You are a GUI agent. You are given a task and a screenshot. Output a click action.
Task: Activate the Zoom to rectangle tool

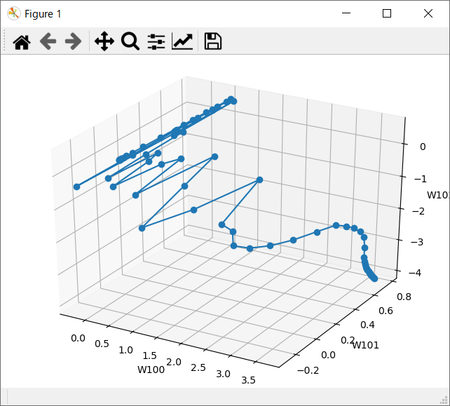[130, 41]
